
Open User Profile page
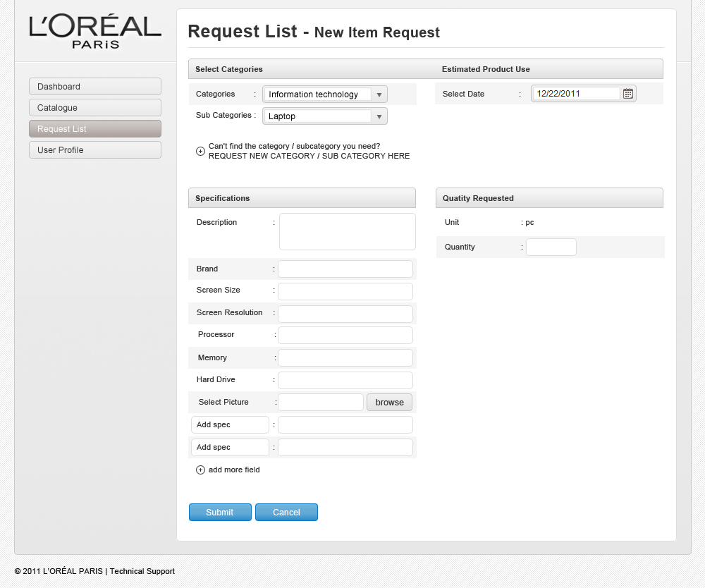tap(95, 150)
